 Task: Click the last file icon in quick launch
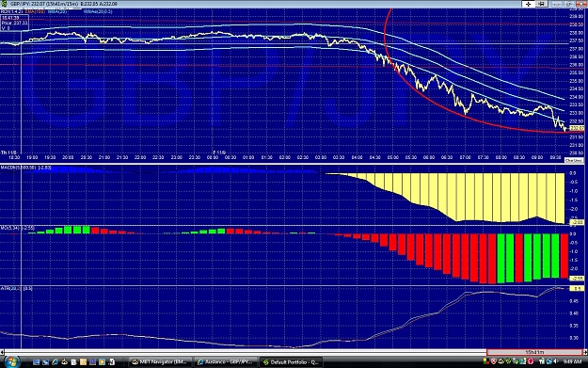112,362
